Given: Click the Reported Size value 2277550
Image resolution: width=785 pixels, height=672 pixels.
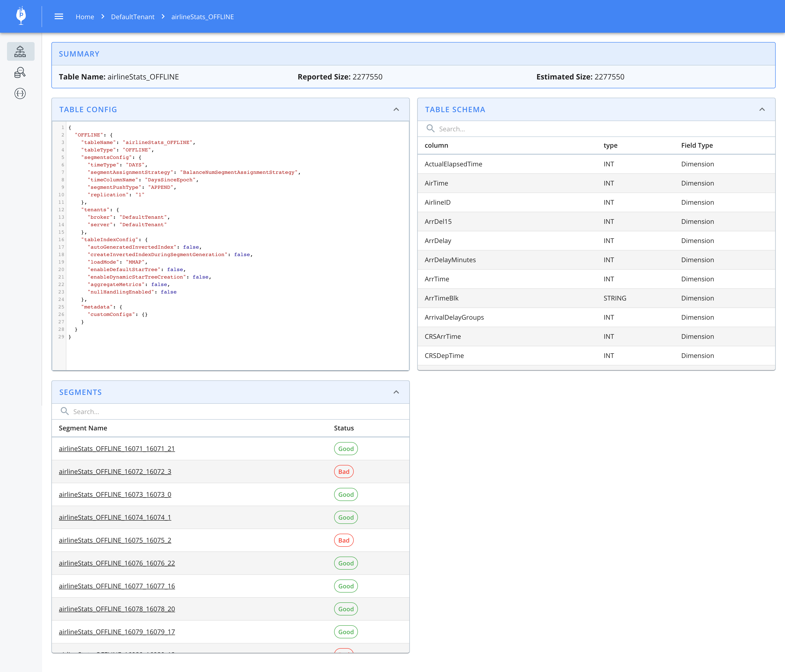Looking at the screenshot, I should (367, 77).
